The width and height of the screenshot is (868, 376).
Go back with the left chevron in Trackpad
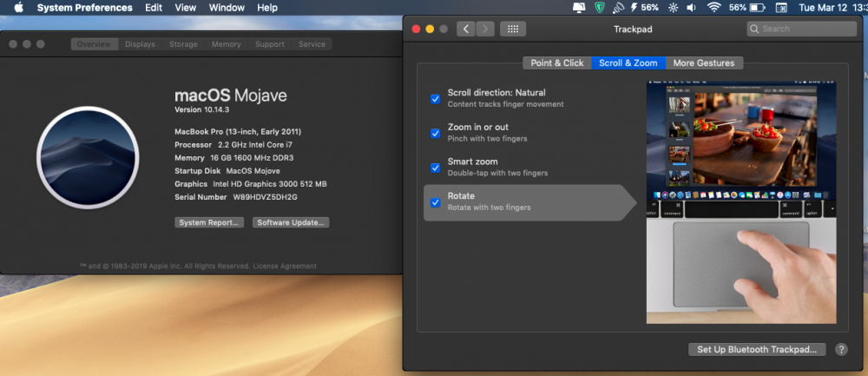click(465, 29)
